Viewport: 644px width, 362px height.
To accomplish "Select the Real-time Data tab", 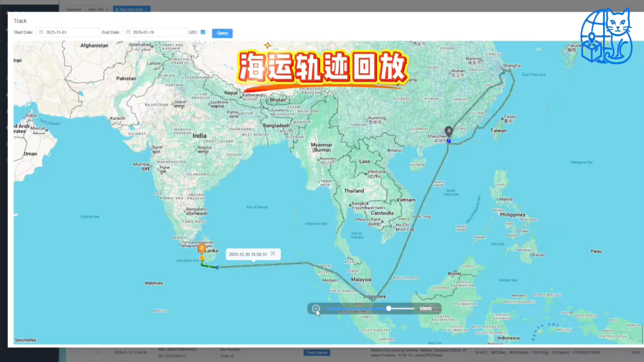I will [x=131, y=9].
